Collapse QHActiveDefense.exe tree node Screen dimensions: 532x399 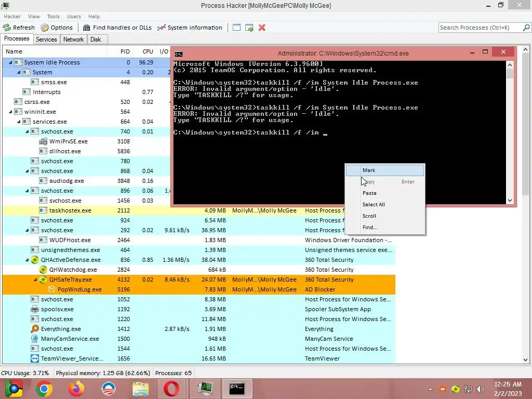point(27,260)
